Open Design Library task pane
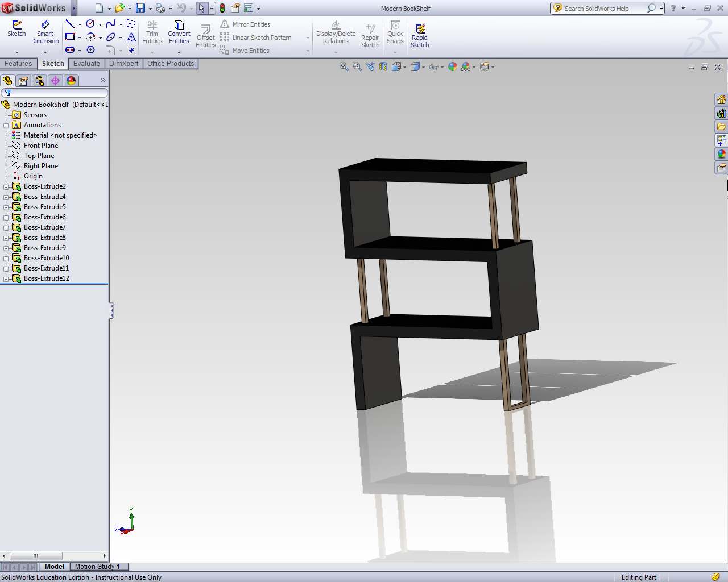Image resolution: width=728 pixels, height=582 pixels. [x=721, y=114]
